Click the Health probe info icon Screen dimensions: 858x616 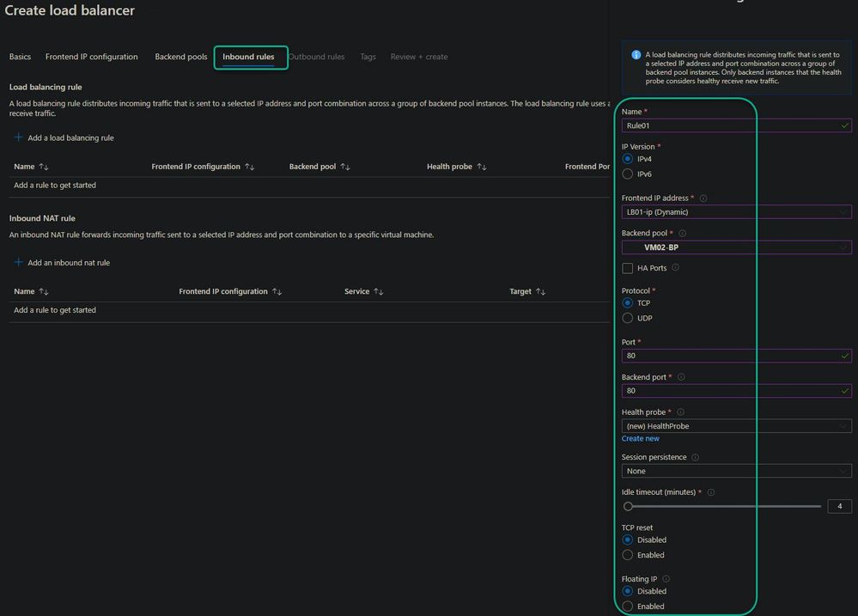tap(681, 412)
